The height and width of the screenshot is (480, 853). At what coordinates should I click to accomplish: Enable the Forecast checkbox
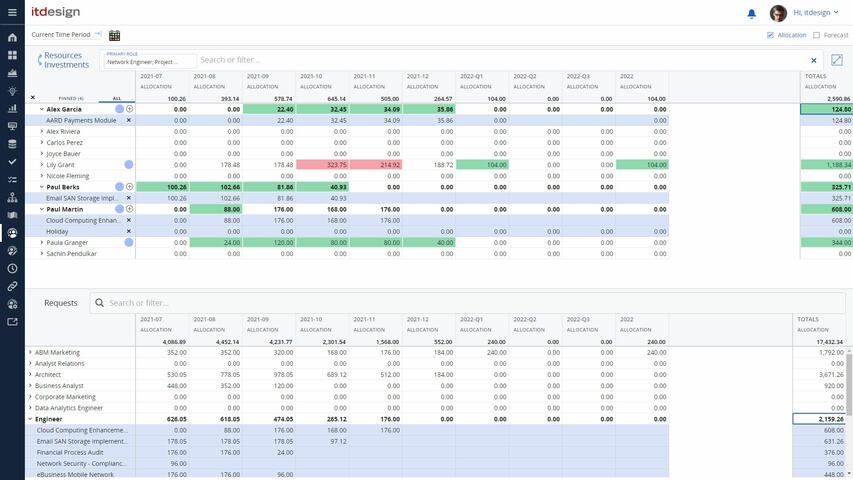[x=816, y=35]
